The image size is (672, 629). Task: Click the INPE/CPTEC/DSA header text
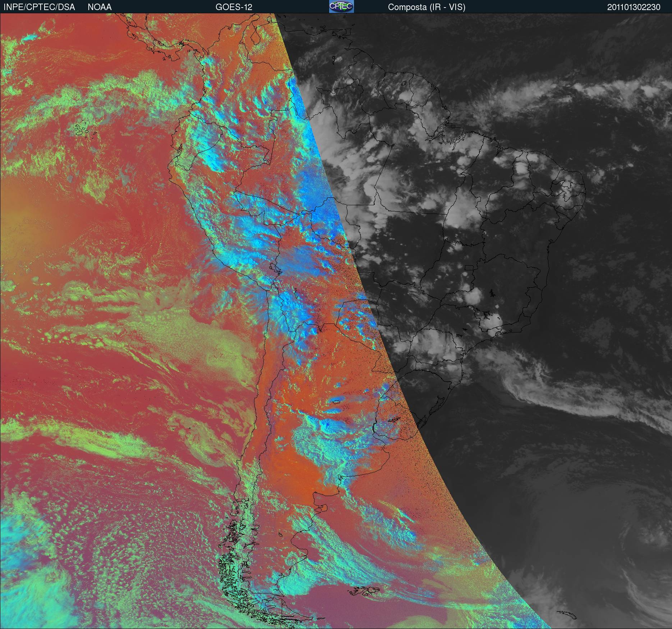(39, 7)
